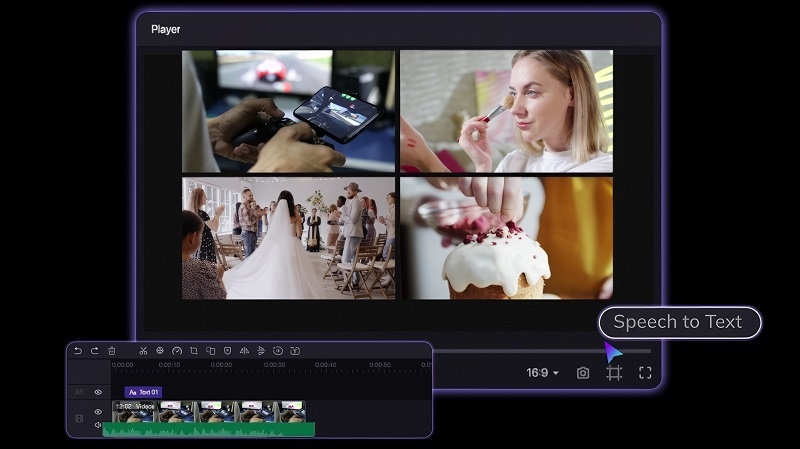Open the 16:9 aspect ratio dropdown
Screen dimensions: 800x449
point(542,373)
